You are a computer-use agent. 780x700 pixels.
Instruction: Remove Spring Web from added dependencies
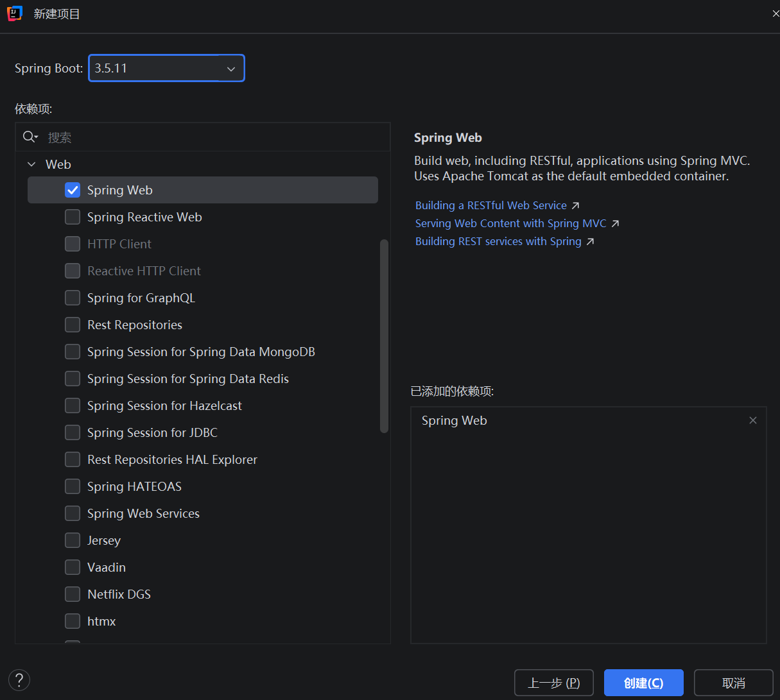tap(753, 420)
